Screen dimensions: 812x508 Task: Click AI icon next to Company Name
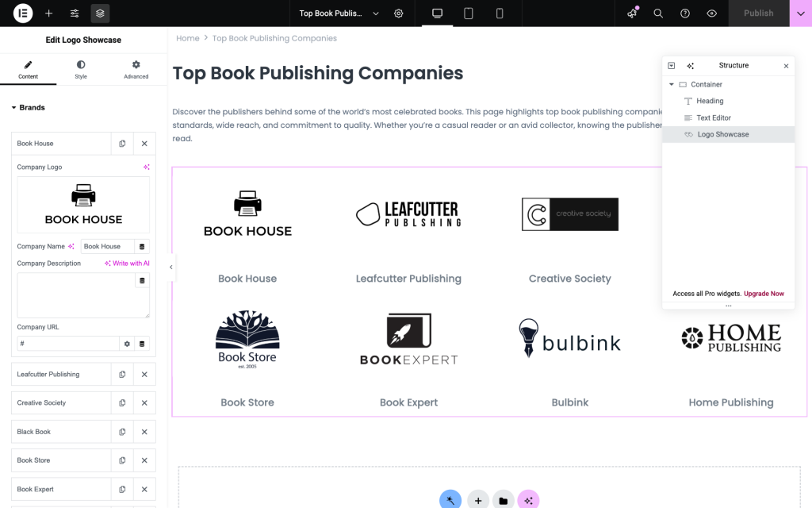point(71,246)
